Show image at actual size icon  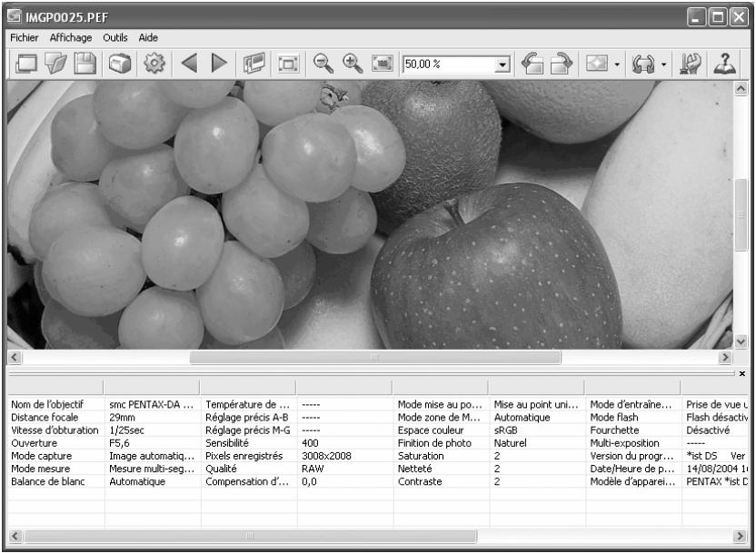383,64
